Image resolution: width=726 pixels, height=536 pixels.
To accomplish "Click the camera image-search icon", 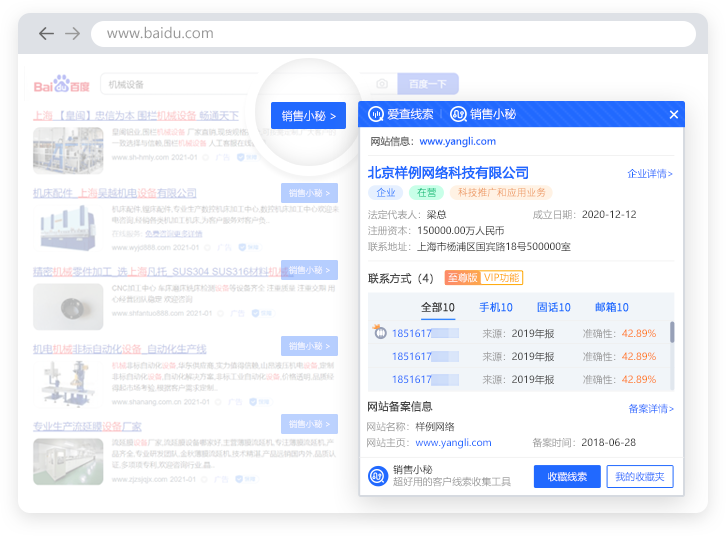I will coord(382,84).
